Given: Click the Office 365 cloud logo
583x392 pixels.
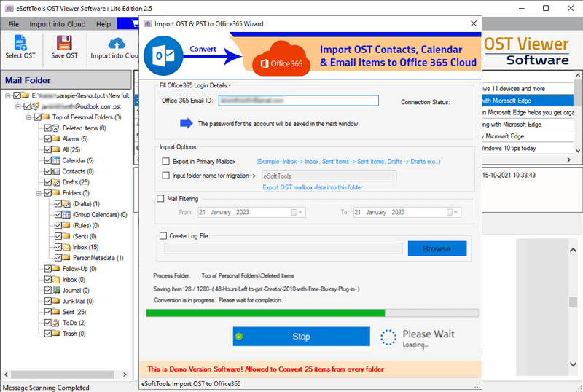Looking at the screenshot, I should point(281,59).
